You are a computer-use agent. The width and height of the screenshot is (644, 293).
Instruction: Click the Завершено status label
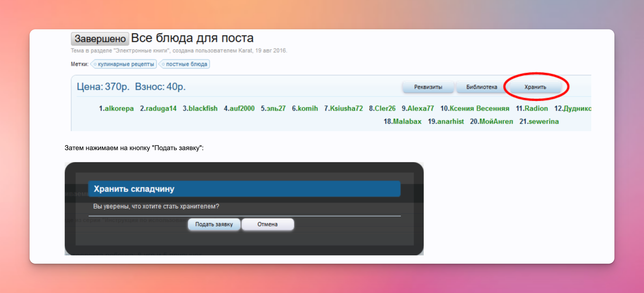pos(100,39)
